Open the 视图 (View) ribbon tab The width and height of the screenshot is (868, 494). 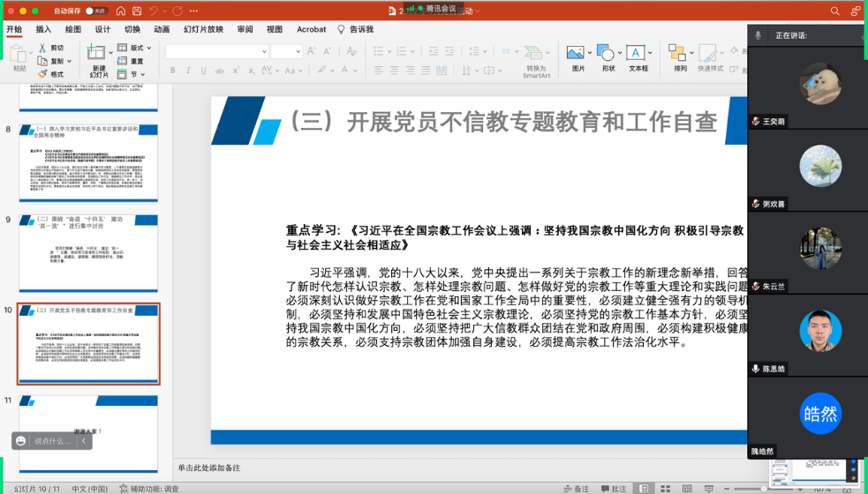point(275,29)
